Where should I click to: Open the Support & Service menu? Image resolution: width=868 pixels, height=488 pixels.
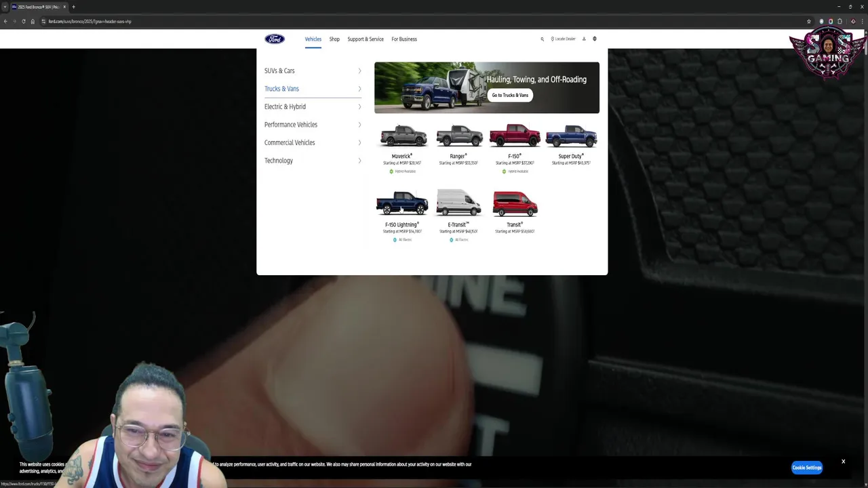tap(366, 39)
